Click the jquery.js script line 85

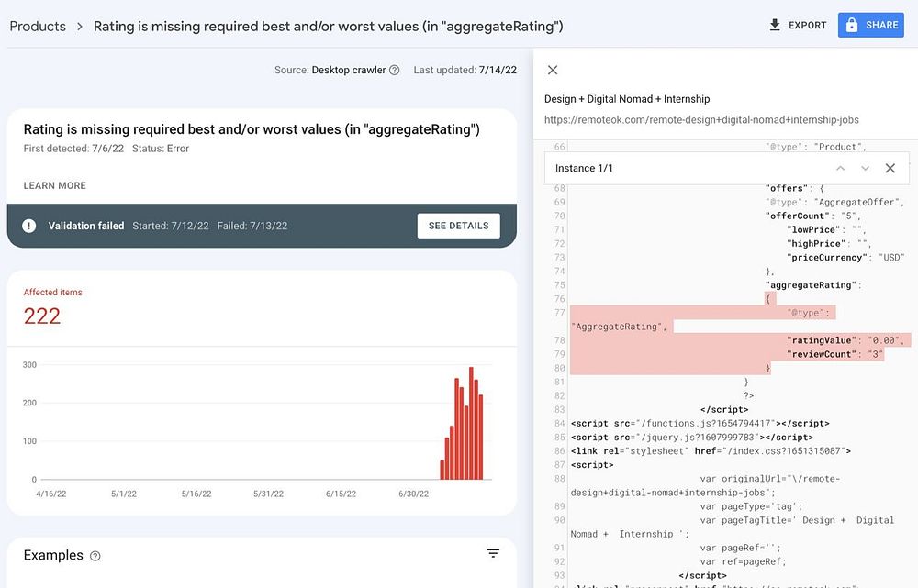click(692, 438)
